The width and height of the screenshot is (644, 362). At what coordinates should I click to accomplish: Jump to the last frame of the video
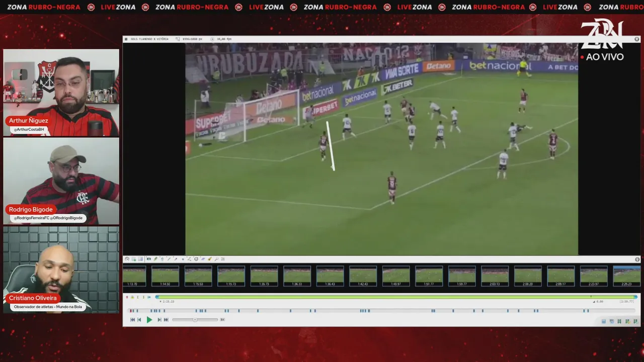point(166,320)
